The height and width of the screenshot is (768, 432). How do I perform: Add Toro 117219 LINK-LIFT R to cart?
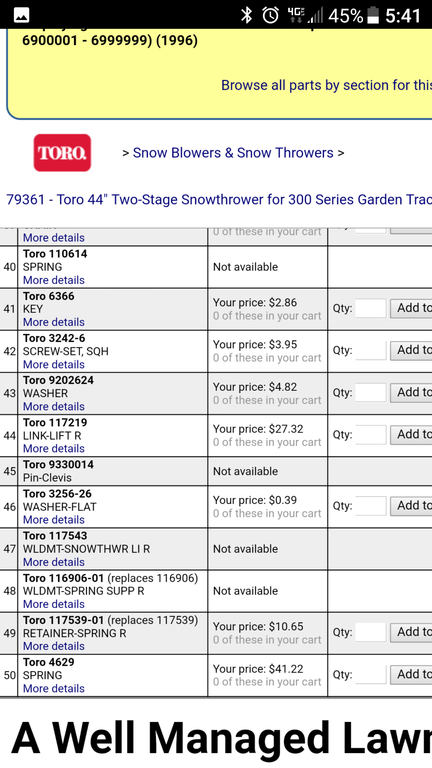411,434
